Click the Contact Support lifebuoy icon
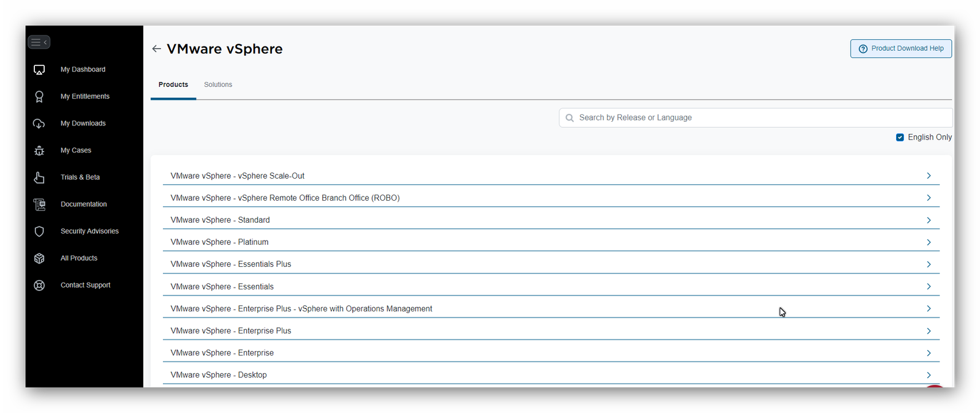The height and width of the screenshot is (413, 980). 39,285
